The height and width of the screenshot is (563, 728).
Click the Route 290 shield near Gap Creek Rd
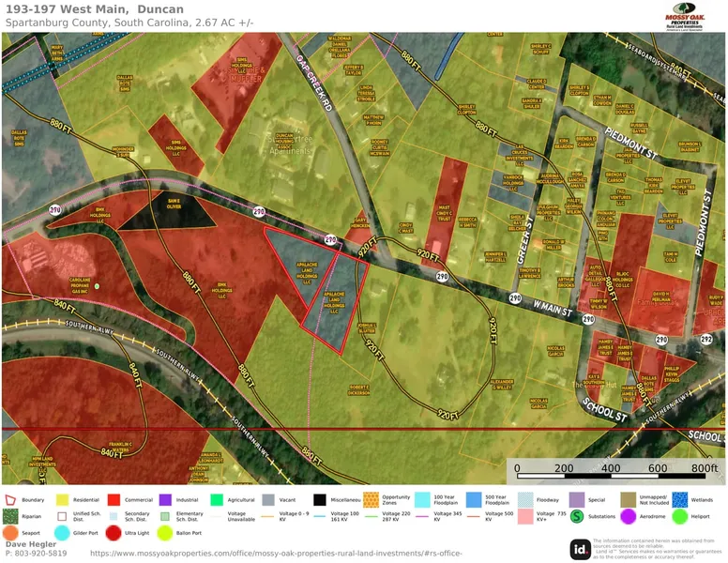click(330, 240)
